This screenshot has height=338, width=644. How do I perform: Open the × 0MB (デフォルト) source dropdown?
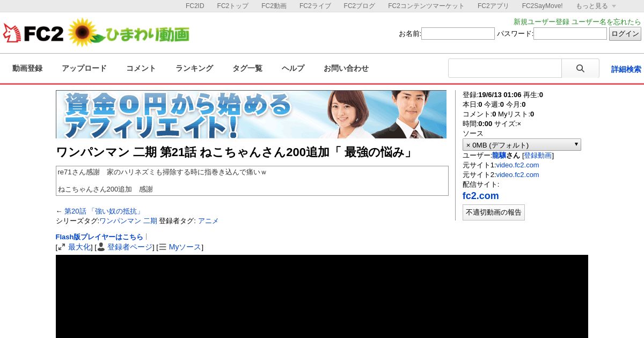522,145
